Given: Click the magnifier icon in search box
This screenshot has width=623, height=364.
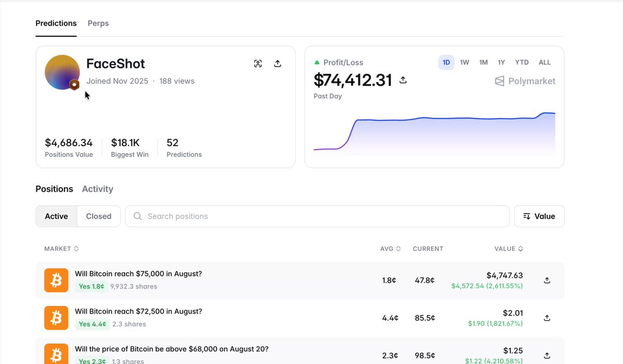Looking at the screenshot, I should click(x=138, y=216).
